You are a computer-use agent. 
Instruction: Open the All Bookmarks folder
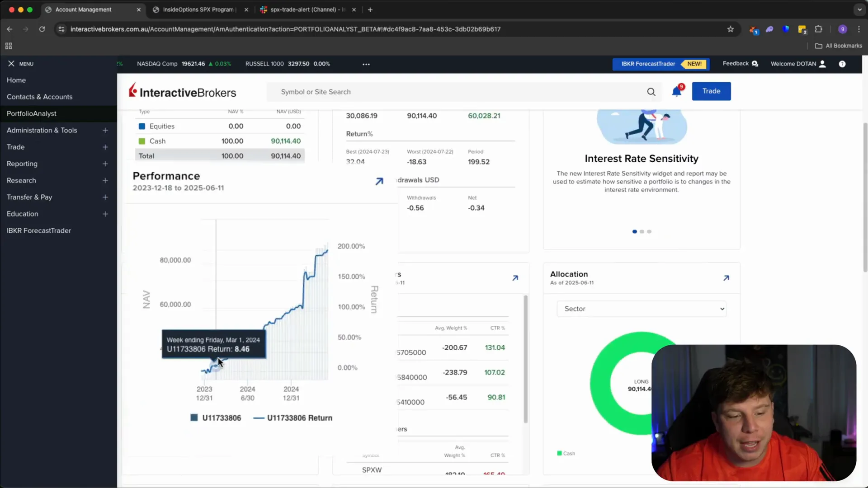click(x=838, y=46)
